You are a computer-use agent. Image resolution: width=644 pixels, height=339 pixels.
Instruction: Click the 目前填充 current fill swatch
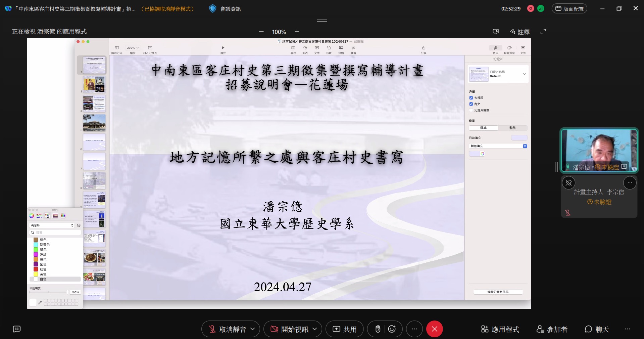pyautogui.click(x=519, y=138)
